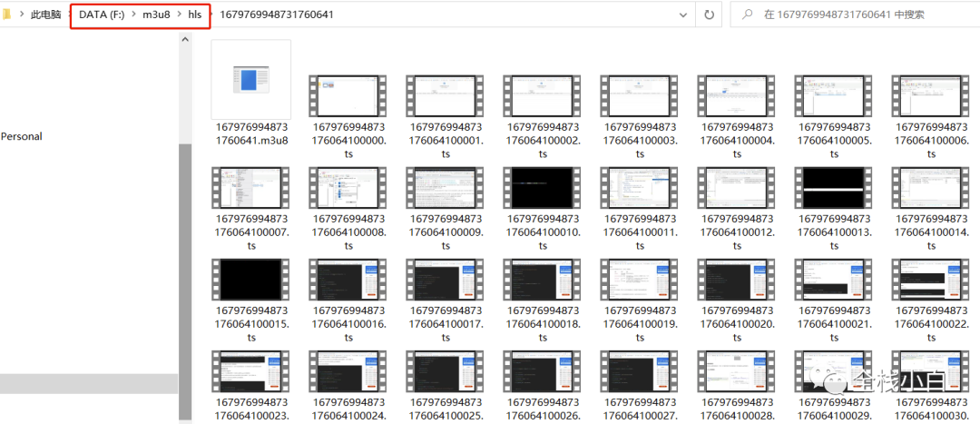
Task: Navigate to the hls folder breadcrumb
Action: [x=195, y=15]
